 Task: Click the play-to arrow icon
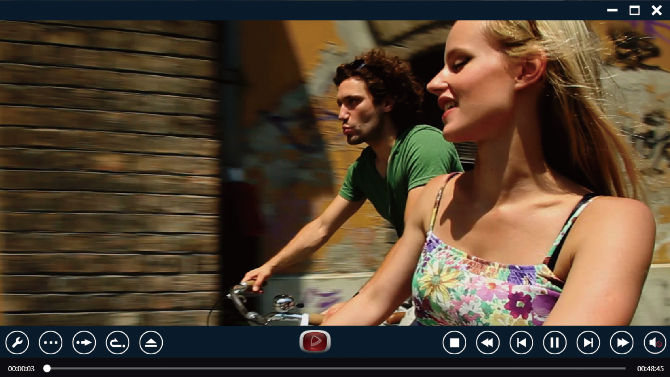click(84, 343)
